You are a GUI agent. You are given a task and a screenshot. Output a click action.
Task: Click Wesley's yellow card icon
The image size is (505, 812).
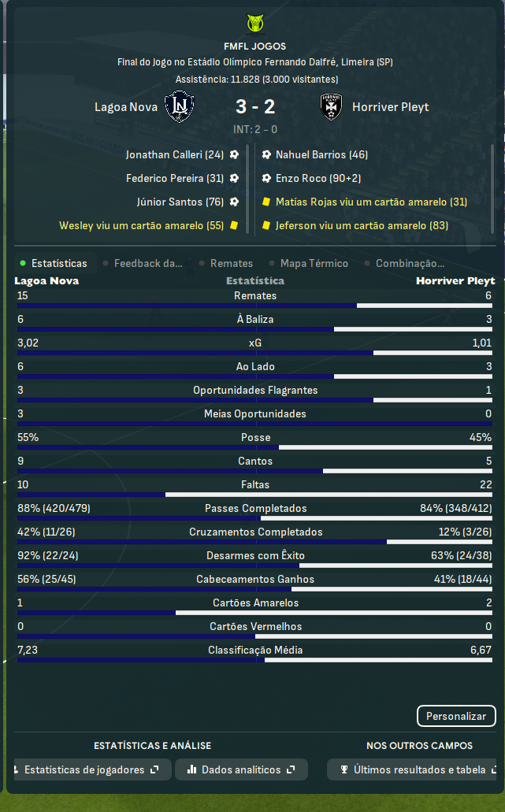click(234, 226)
